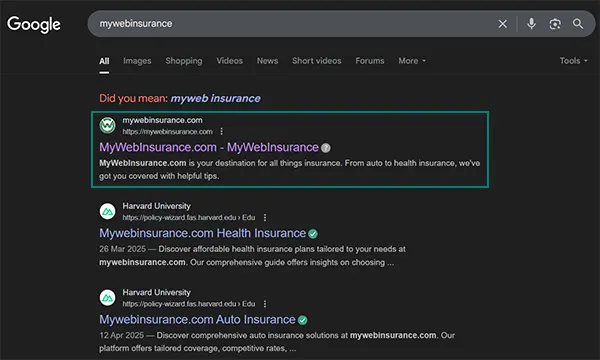Open three-dot menu for Auto Insurance result

coord(265,304)
